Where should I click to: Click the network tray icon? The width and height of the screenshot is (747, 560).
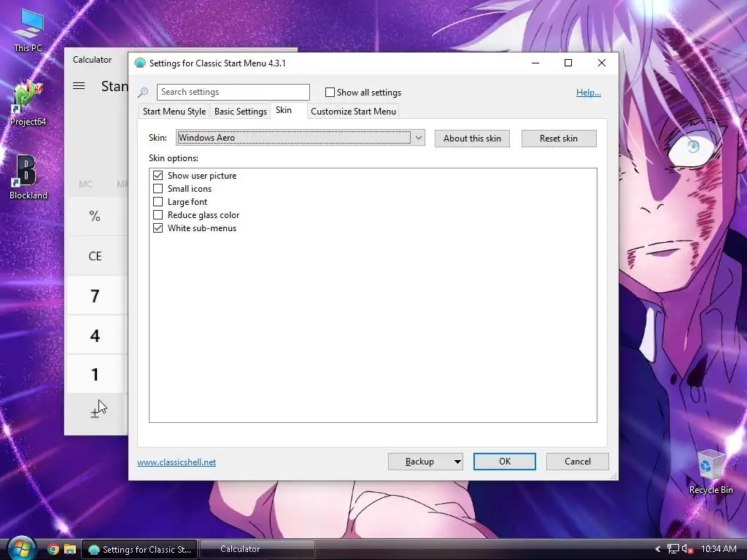coord(673,549)
